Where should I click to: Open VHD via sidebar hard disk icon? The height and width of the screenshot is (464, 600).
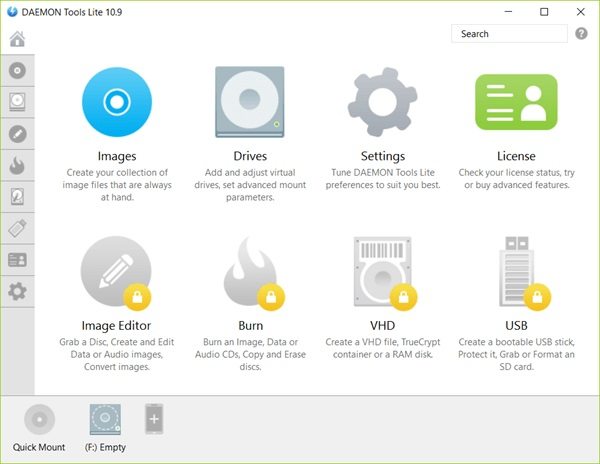coord(17,197)
